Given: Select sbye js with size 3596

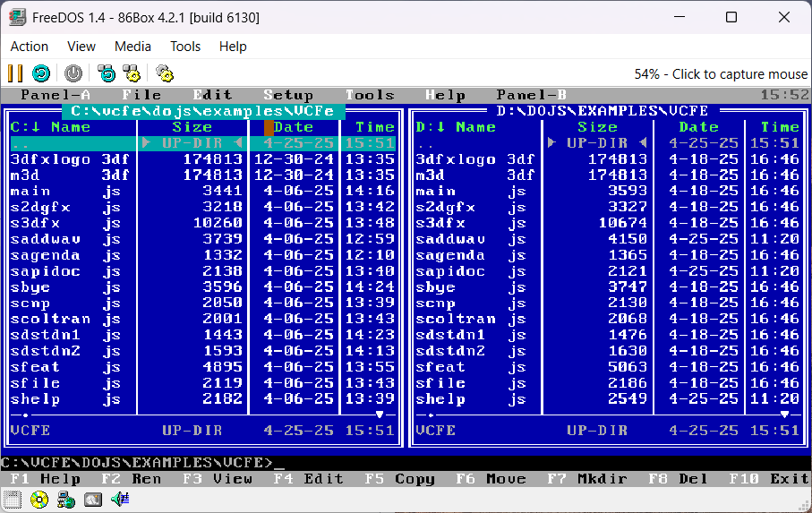Looking at the screenshot, I should pyautogui.click(x=202, y=287).
